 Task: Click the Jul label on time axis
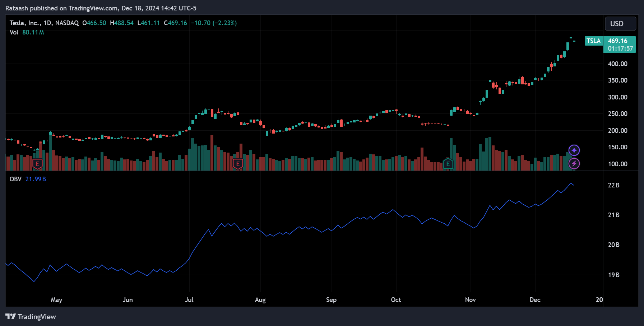[x=189, y=300]
